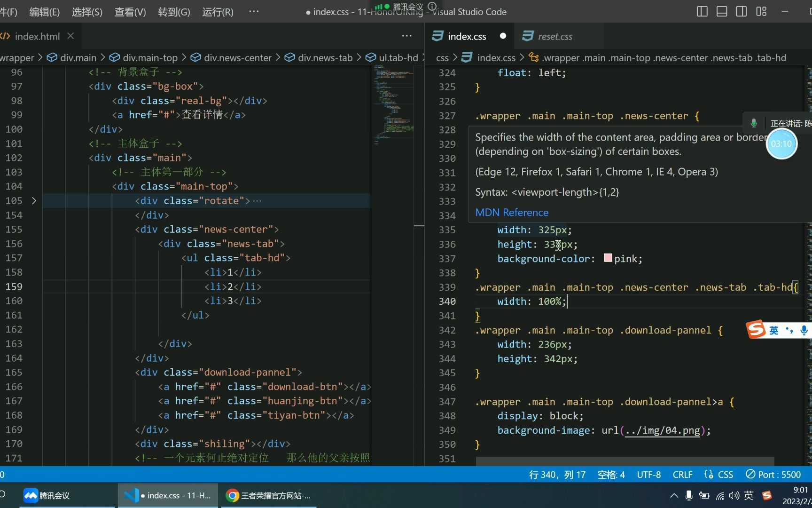Toggle the 英 input language in the tray
The image size is (812, 508).
pyautogui.click(x=749, y=495)
